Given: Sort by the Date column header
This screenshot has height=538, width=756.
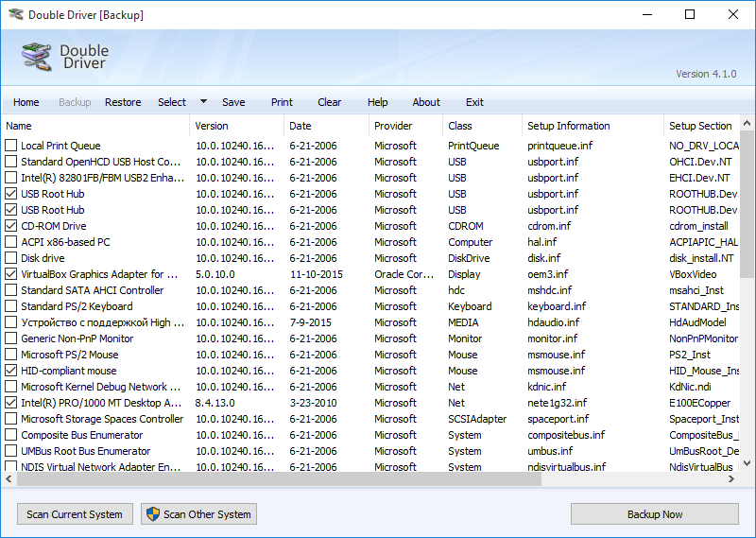Looking at the screenshot, I should [x=326, y=126].
